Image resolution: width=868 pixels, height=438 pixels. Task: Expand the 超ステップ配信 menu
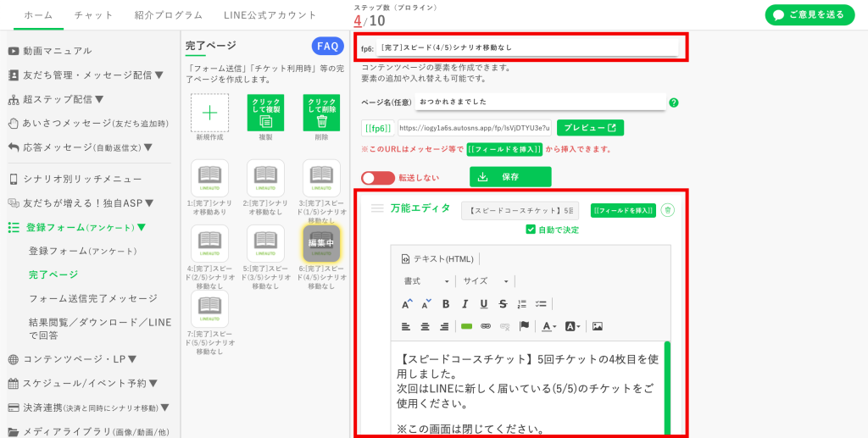pyautogui.click(x=56, y=100)
